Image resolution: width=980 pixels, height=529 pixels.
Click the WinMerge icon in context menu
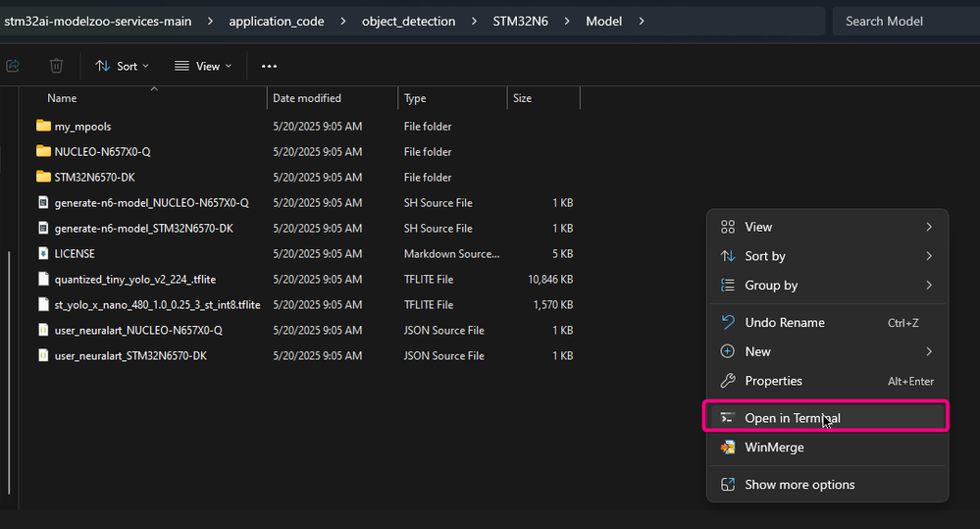728,448
